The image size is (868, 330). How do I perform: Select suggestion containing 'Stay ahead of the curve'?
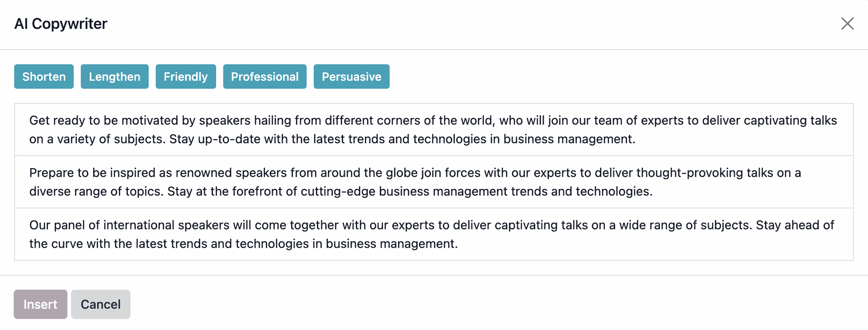click(x=433, y=234)
